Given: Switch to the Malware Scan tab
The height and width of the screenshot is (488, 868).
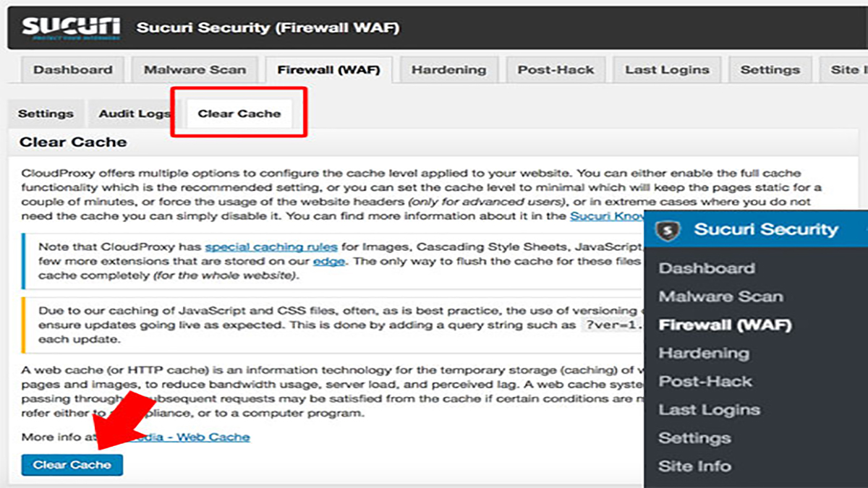Looking at the screenshot, I should click(x=195, y=70).
